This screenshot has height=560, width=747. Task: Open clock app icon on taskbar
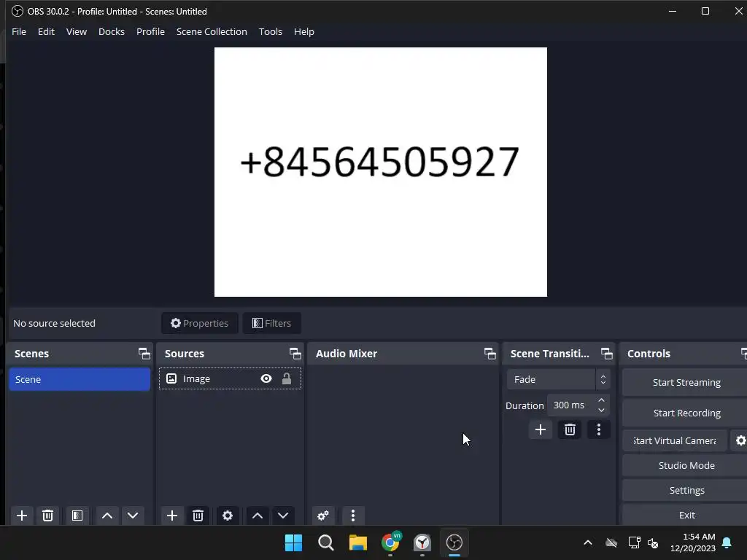pyautogui.click(x=422, y=542)
